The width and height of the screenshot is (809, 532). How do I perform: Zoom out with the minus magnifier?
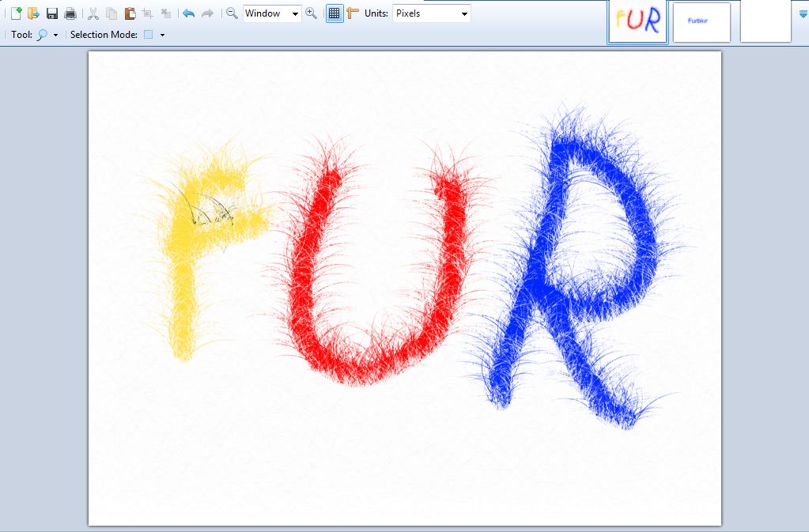coord(232,13)
